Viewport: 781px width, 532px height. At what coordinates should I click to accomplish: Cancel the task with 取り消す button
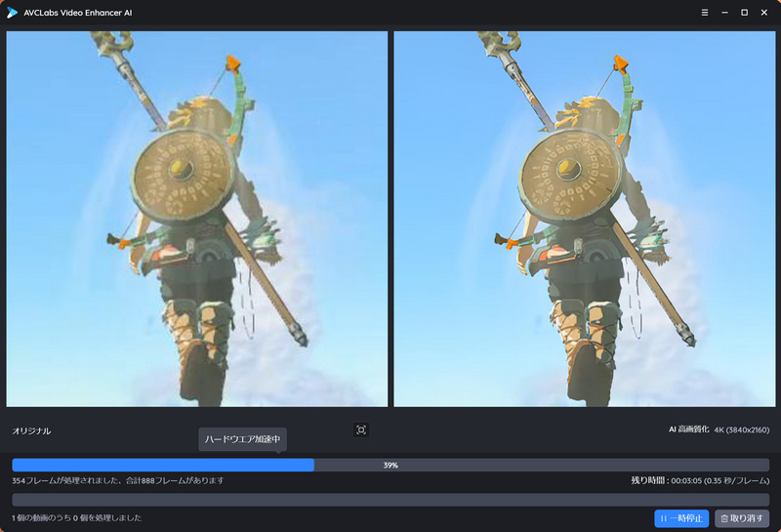742,518
